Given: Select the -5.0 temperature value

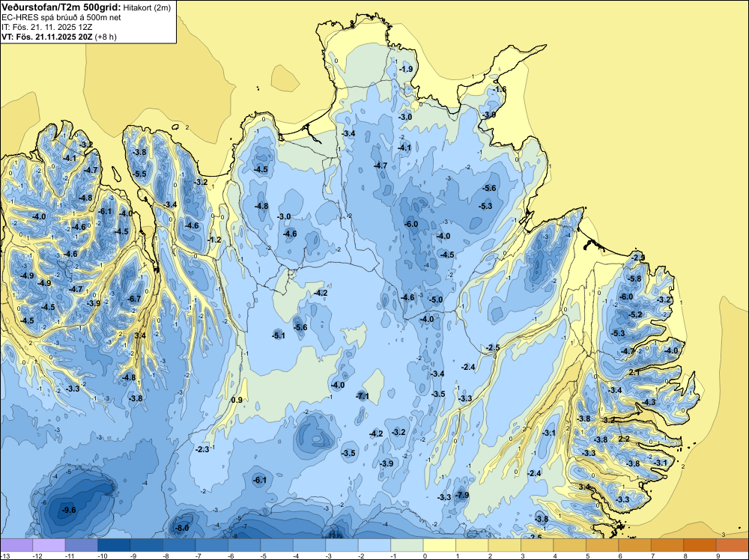Looking at the screenshot, I should pyautogui.click(x=436, y=300).
